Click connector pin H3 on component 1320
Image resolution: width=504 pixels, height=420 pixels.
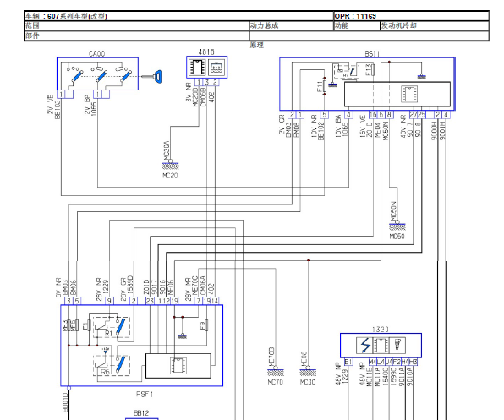pos(414,362)
